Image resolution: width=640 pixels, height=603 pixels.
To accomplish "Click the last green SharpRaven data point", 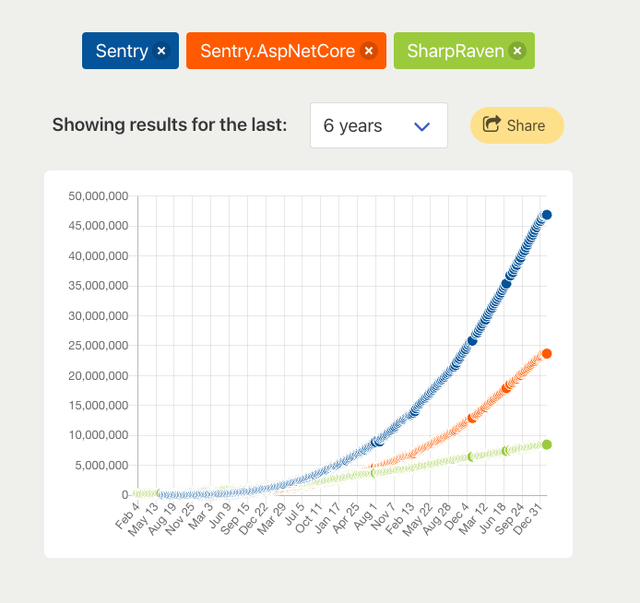I will tap(547, 444).
